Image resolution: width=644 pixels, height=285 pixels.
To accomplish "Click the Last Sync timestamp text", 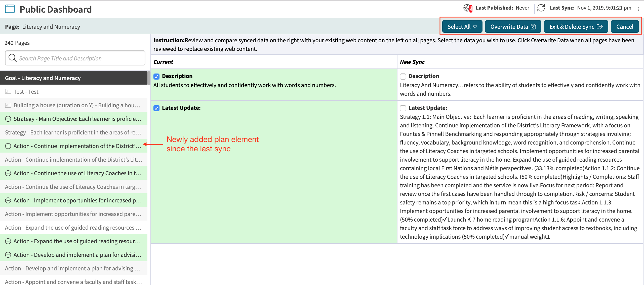I will pyautogui.click(x=604, y=8).
